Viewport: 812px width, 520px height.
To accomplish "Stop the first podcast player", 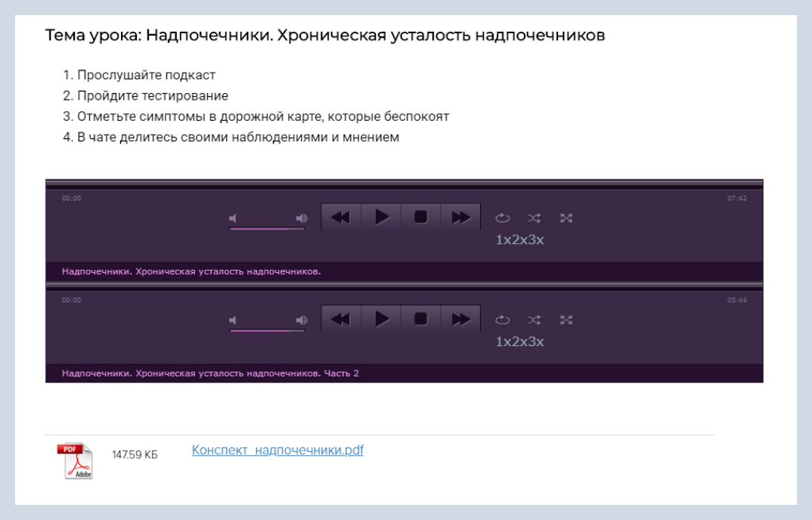I will 420,217.
